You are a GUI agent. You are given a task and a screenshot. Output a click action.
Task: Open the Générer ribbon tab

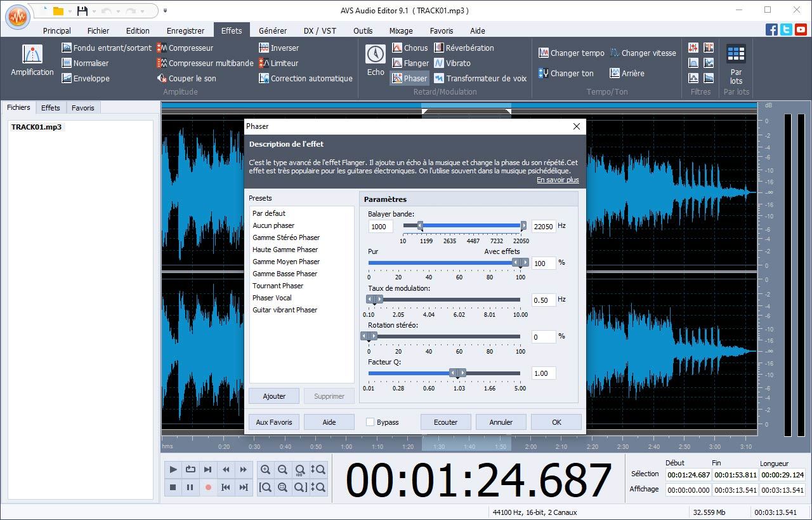tap(273, 30)
